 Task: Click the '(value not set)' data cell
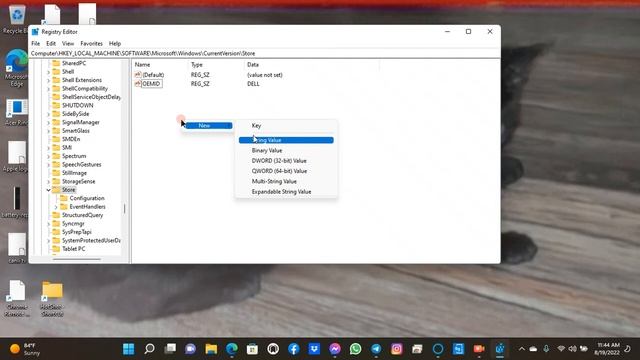pos(264,75)
